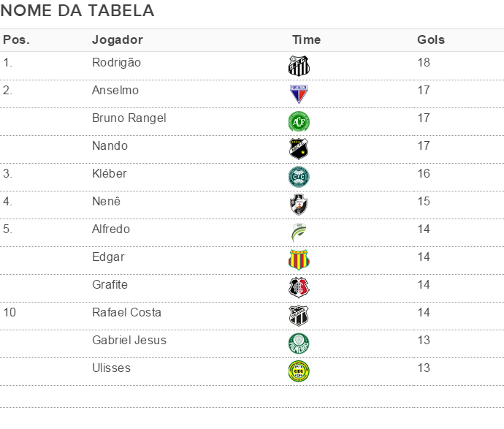Screen dimensions: 504x429
Task: Click Rafael Costa's black and white crest
Action: [x=299, y=316]
